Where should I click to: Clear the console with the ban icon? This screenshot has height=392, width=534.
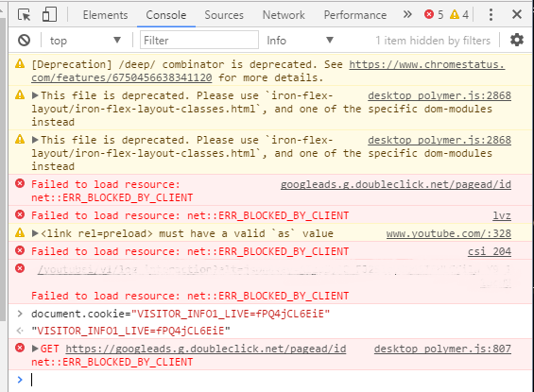point(25,41)
